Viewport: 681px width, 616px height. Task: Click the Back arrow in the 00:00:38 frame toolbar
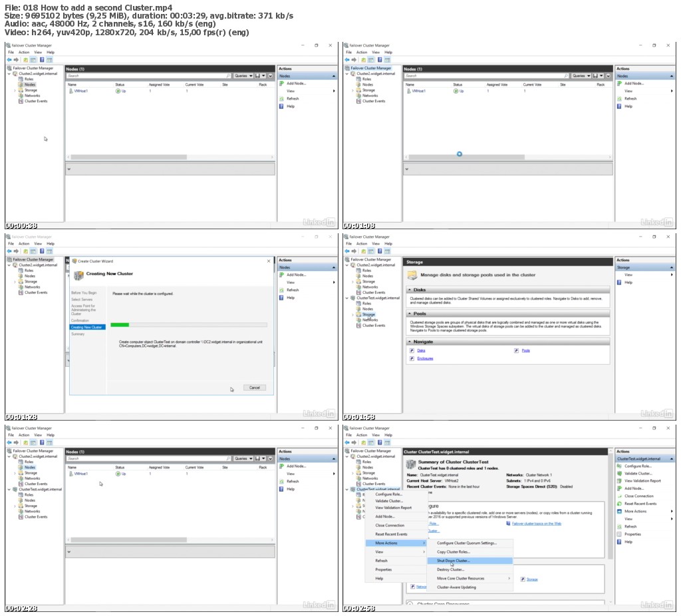9,59
